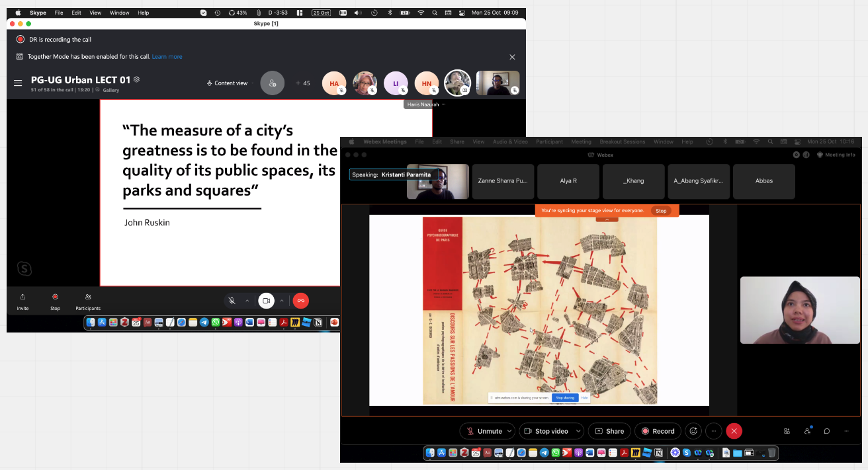This screenshot has height=470, width=868.
Task: Open the participants list in Webex
Action: pyautogui.click(x=807, y=431)
